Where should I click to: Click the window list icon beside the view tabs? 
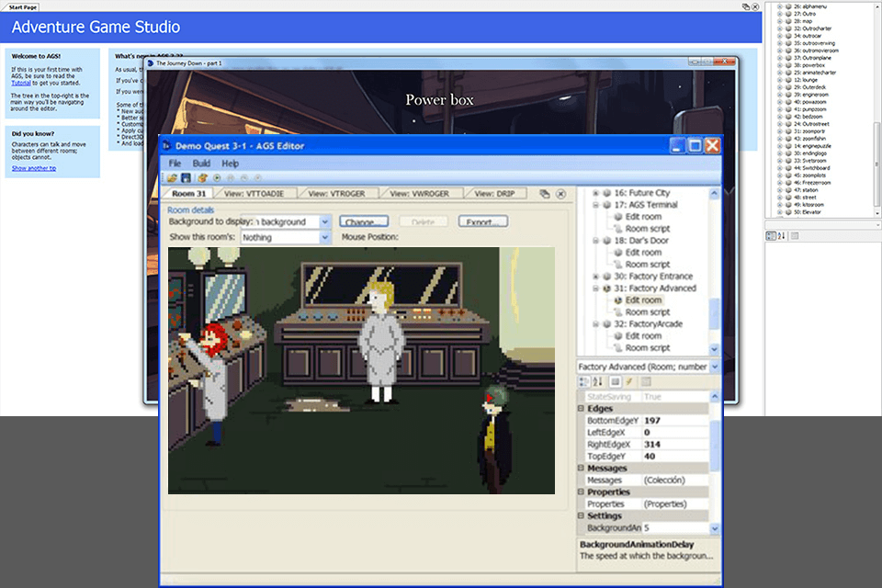[x=547, y=194]
